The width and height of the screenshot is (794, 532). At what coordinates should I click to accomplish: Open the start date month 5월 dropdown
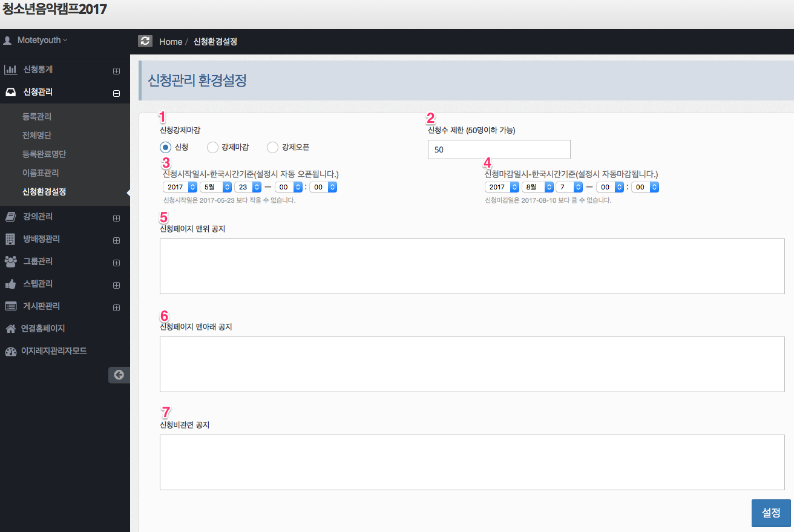(x=216, y=187)
